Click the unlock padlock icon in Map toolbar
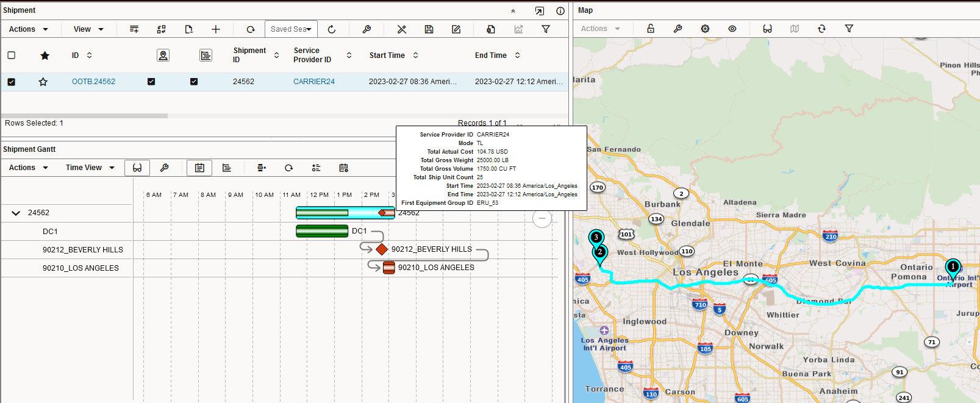This screenshot has height=403, width=980. 651,29
